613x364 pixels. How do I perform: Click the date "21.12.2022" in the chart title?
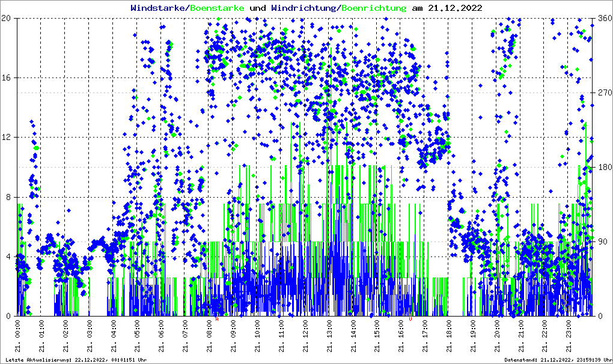[455, 8]
